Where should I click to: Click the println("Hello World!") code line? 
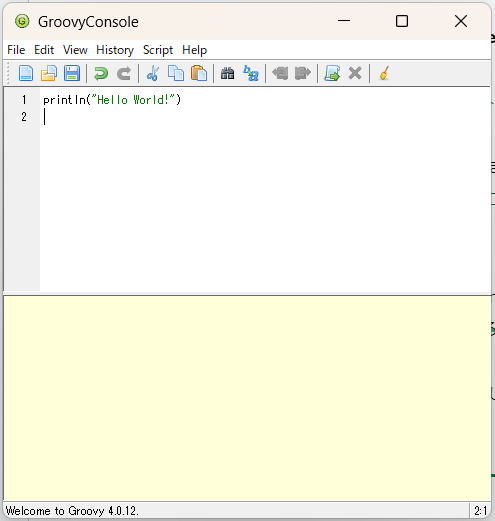pyautogui.click(x=112, y=100)
